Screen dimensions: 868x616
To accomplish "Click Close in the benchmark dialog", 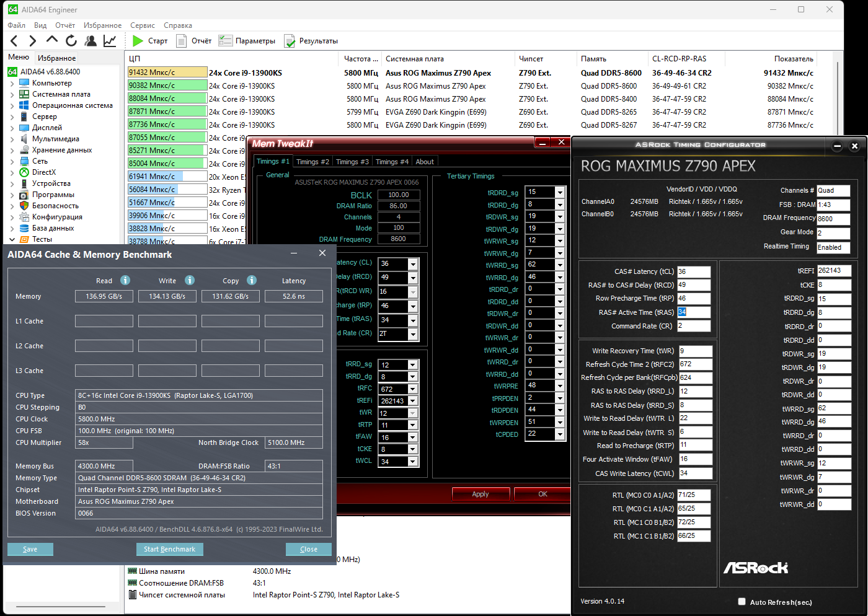I will click(309, 549).
